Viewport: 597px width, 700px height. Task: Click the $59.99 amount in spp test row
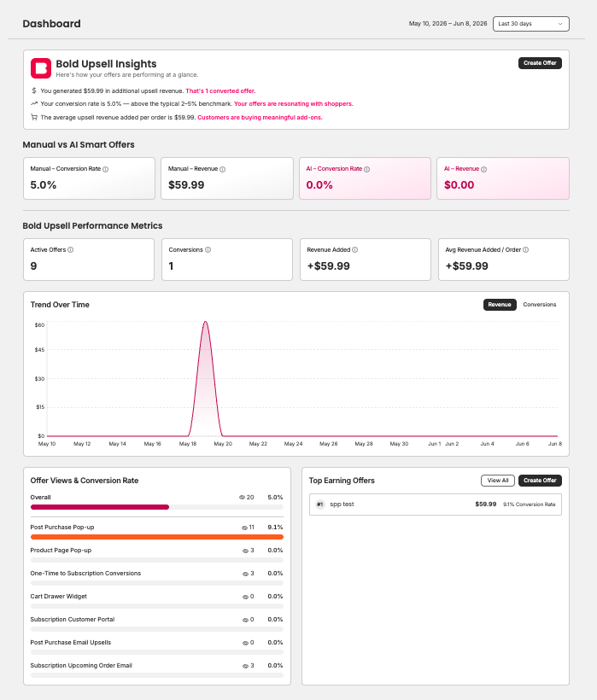pos(486,504)
